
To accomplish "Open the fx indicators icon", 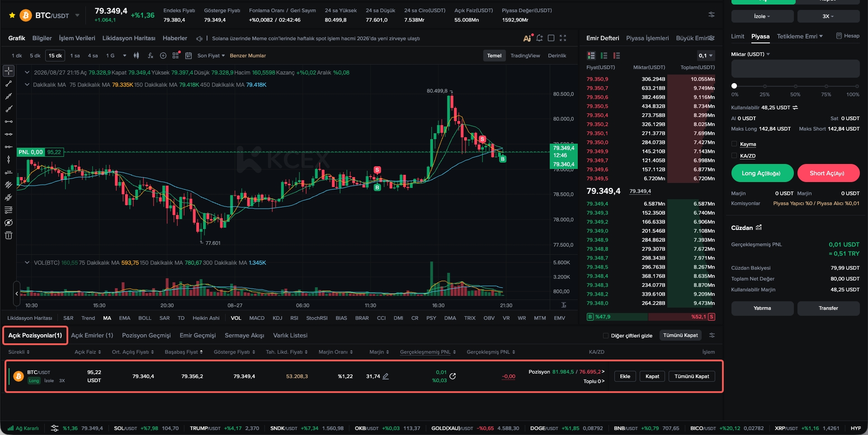I will (151, 56).
